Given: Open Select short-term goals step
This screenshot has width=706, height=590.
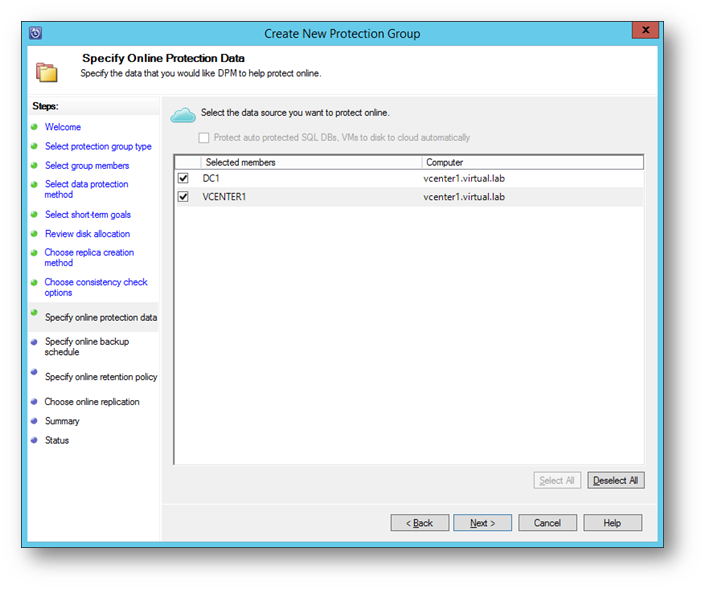Looking at the screenshot, I should [x=88, y=214].
